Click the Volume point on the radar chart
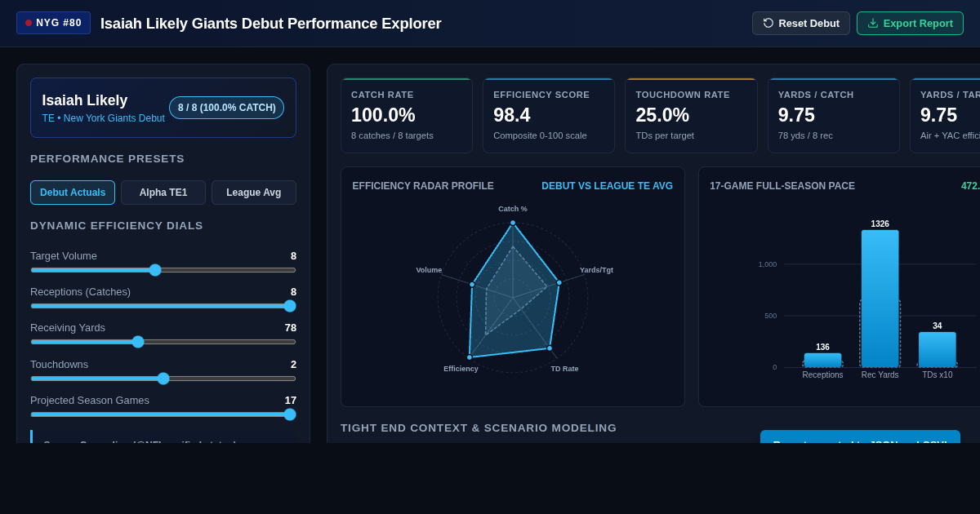The height and width of the screenshot is (514, 980). (x=472, y=285)
